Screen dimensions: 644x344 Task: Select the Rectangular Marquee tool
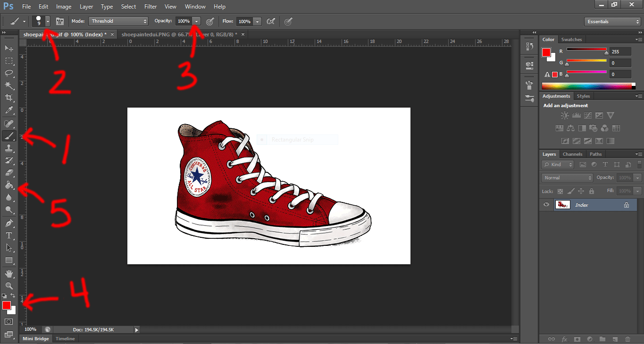(9, 61)
